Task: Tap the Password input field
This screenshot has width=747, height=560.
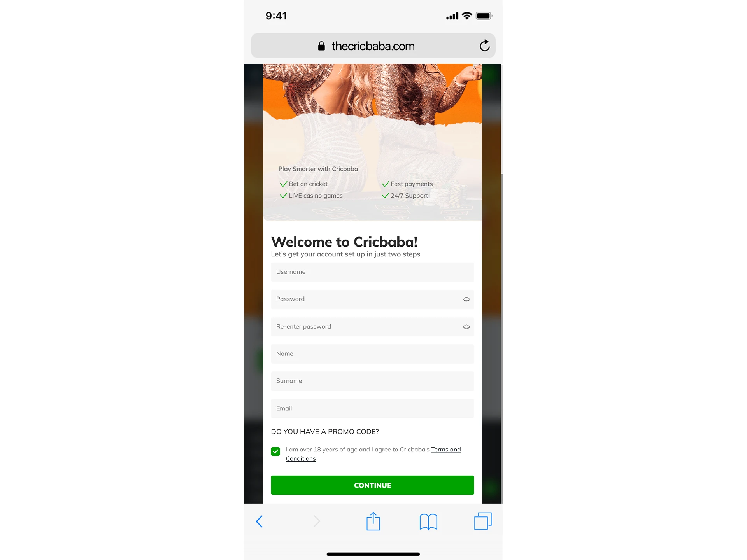Action: pos(372,299)
